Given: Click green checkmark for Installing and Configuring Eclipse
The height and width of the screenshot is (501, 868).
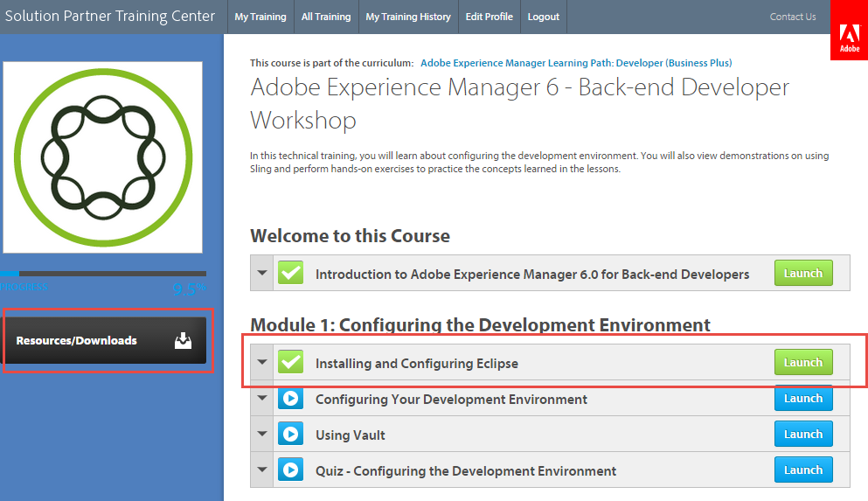Looking at the screenshot, I should pos(291,363).
